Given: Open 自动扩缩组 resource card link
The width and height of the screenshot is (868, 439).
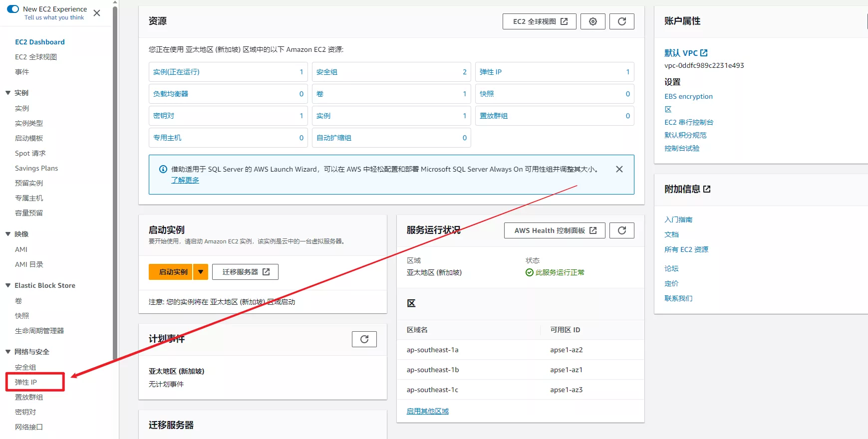Looking at the screenshot, I should tap(334, 138).
